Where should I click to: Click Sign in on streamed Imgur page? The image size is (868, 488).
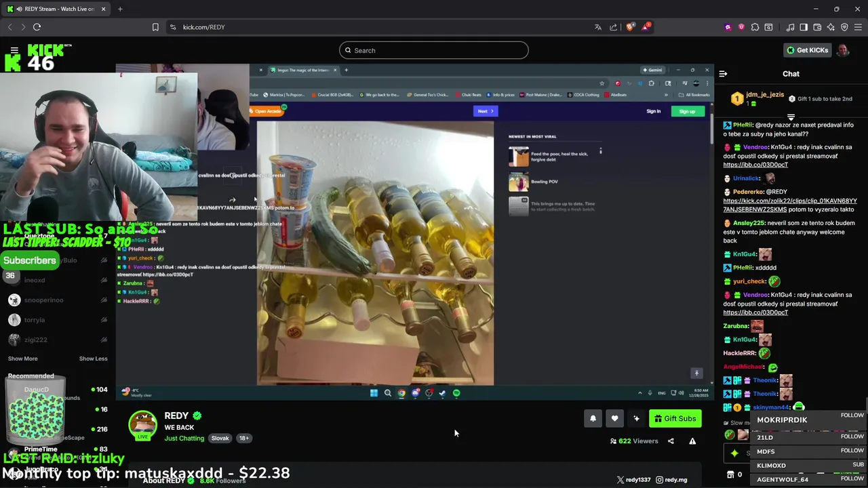[x=654, y=111]
